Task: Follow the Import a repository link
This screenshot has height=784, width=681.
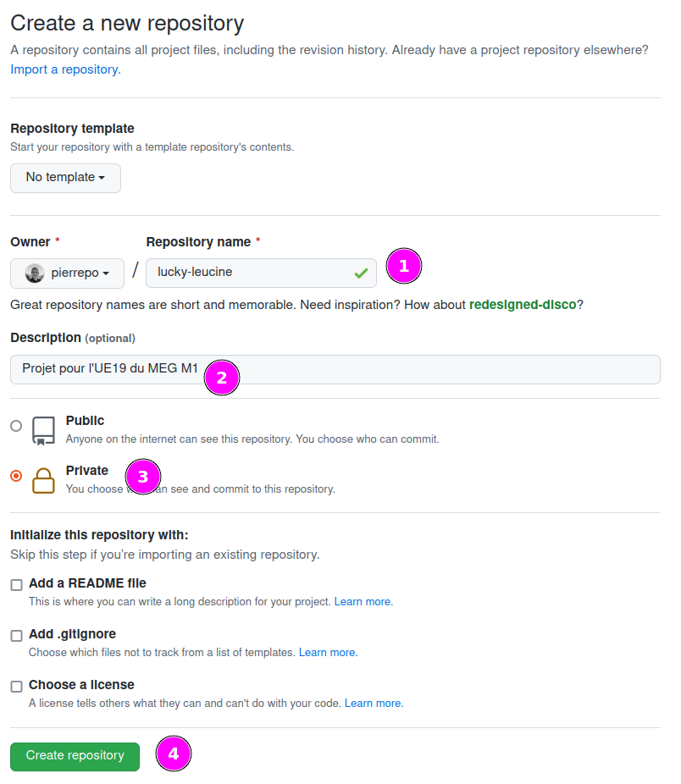Action: [65, 69]
